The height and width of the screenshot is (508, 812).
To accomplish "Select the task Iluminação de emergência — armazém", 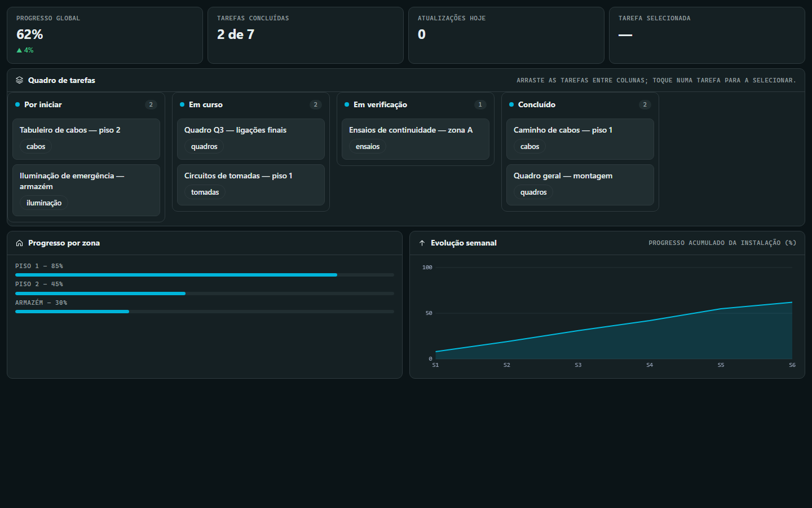I will pyautogui.click(x=86, y=190).
